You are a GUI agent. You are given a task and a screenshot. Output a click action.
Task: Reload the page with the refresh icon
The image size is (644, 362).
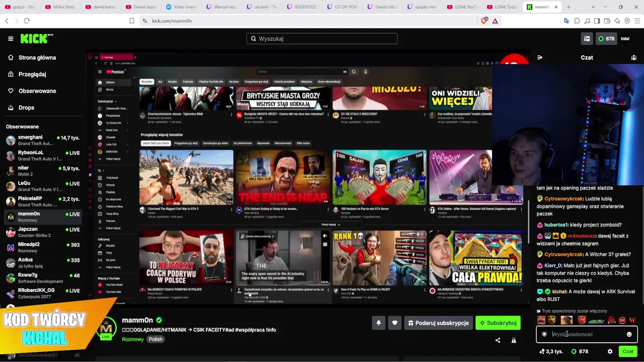pos(27,21)
